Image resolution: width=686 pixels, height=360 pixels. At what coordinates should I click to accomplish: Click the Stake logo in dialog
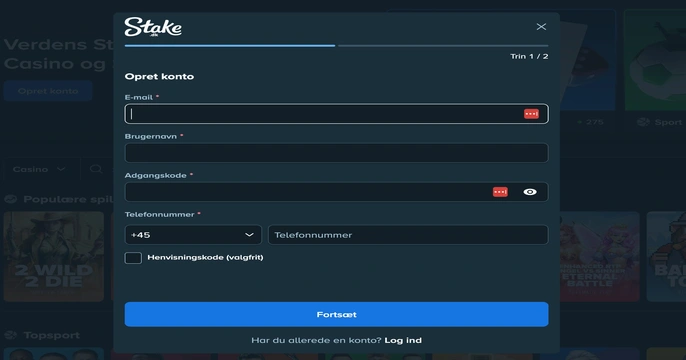coord(153,27)
